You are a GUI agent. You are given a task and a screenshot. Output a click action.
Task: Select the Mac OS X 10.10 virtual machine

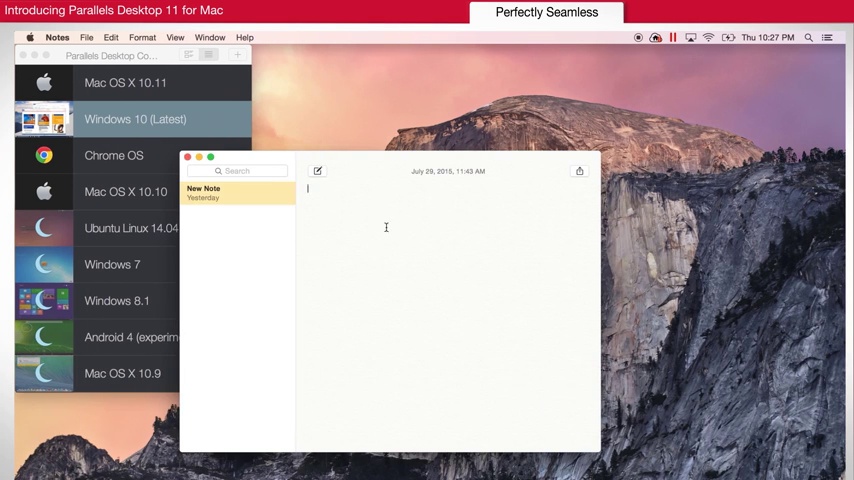[x=97, y=192]
